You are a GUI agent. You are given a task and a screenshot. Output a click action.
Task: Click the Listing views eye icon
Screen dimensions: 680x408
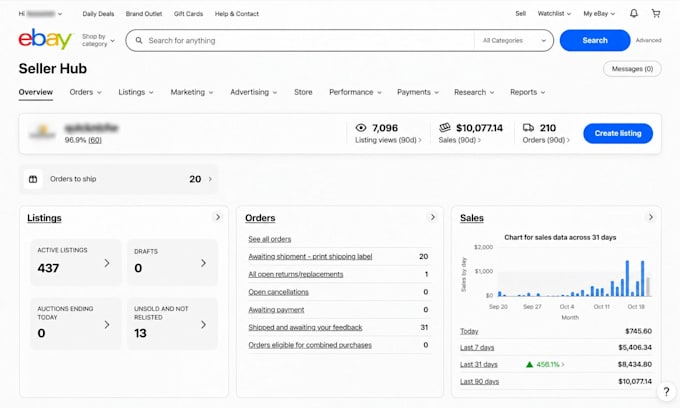click(x=361, y=127)
